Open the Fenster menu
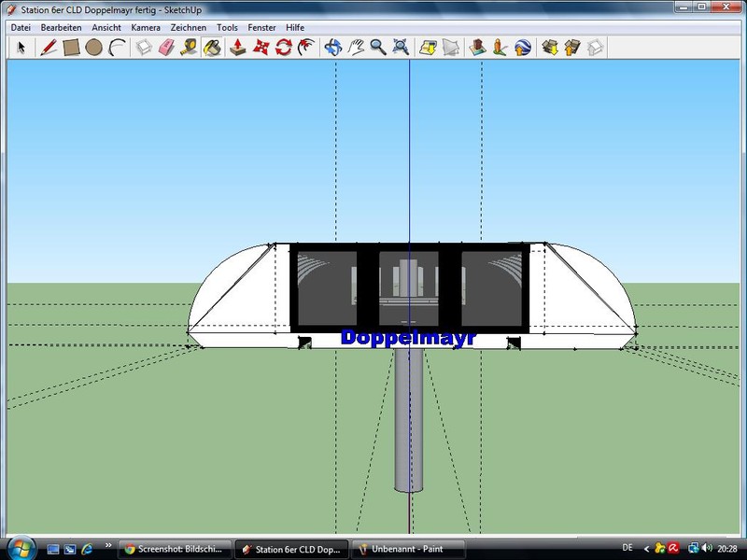747x560 pixels. [x=261, y=28]
